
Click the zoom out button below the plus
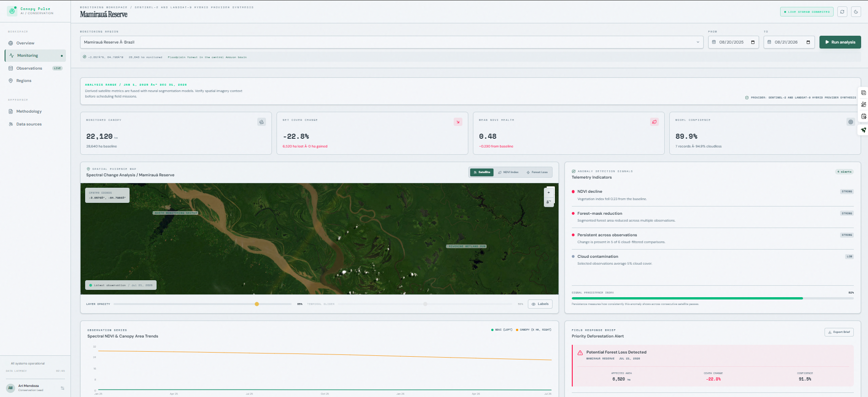549,202
